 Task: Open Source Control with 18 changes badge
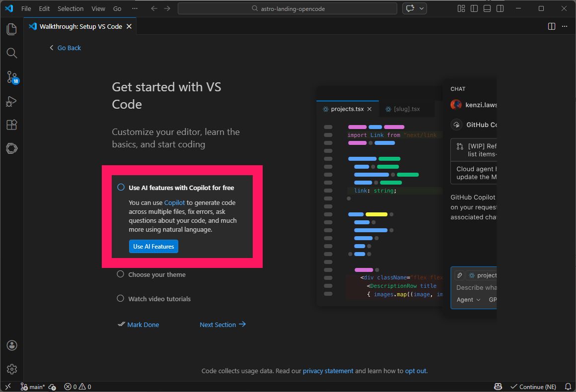click(x=12, y=77)
